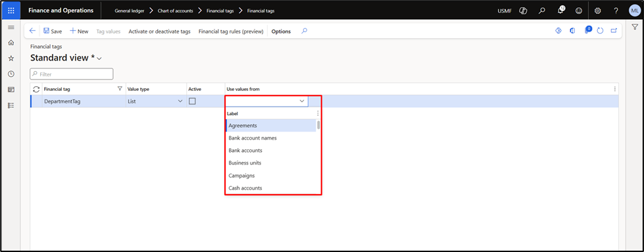Screen dimensions: 644x252
Task: Click the Filter input field
Action: (x=72, y=74)
